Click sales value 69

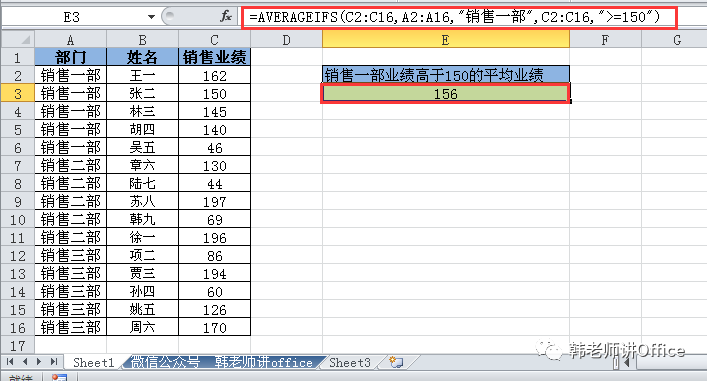point(215,220)
